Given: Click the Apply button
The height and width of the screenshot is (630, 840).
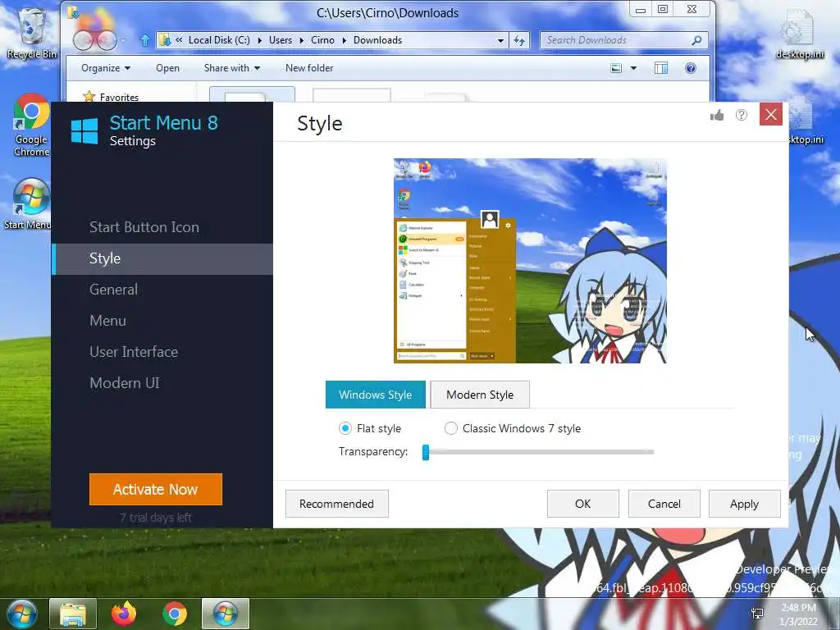Looking at the screenshot, I should (x=745, y=504).
